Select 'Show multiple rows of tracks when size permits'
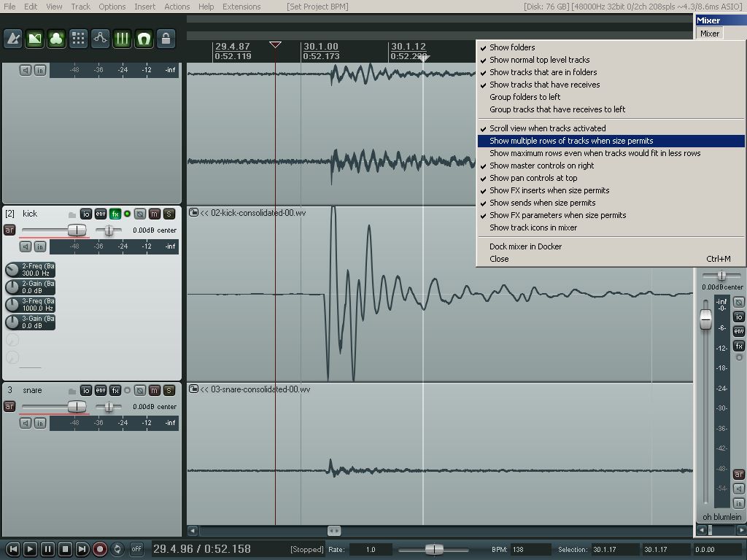 point(571,141)
